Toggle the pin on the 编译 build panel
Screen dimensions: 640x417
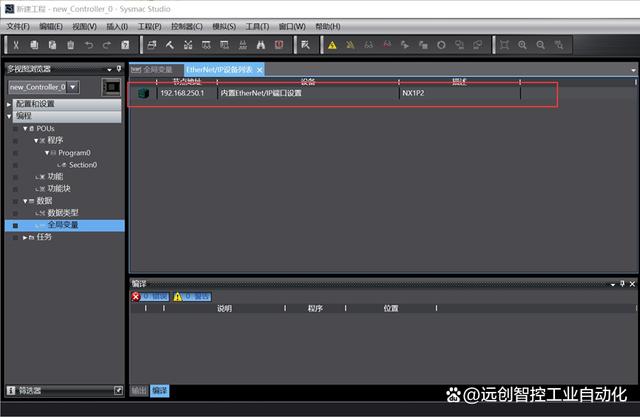click(x=622, y=284)
